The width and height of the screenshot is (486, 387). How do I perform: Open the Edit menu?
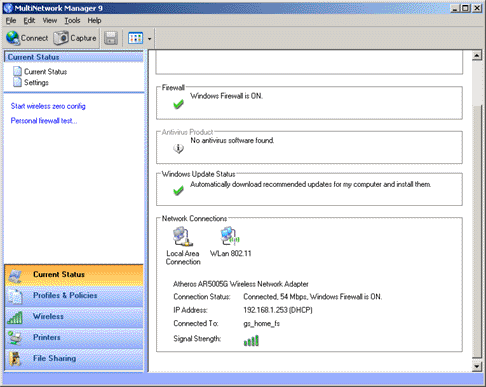pyautogui.click(x=29, y=21)
